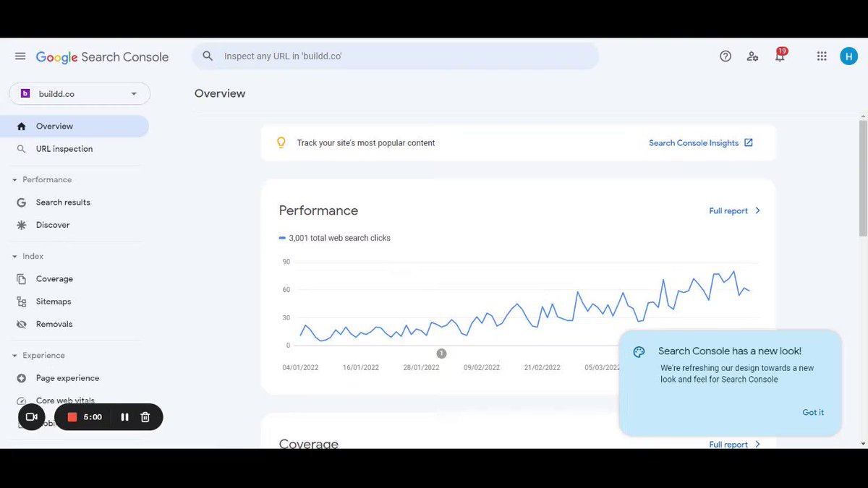Open Coverage Full report link
The width and height of the screenshot is (868, 488).
(728, 445)
